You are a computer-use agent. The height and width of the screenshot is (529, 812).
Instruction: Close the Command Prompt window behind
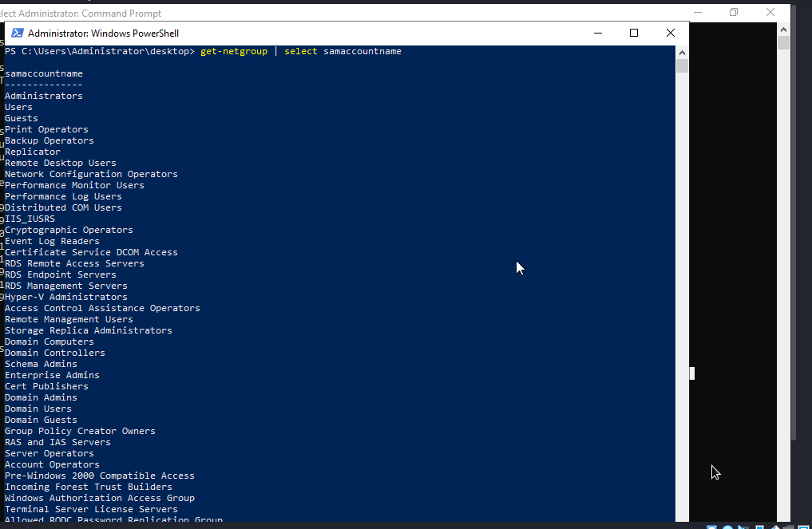[770, 13]
